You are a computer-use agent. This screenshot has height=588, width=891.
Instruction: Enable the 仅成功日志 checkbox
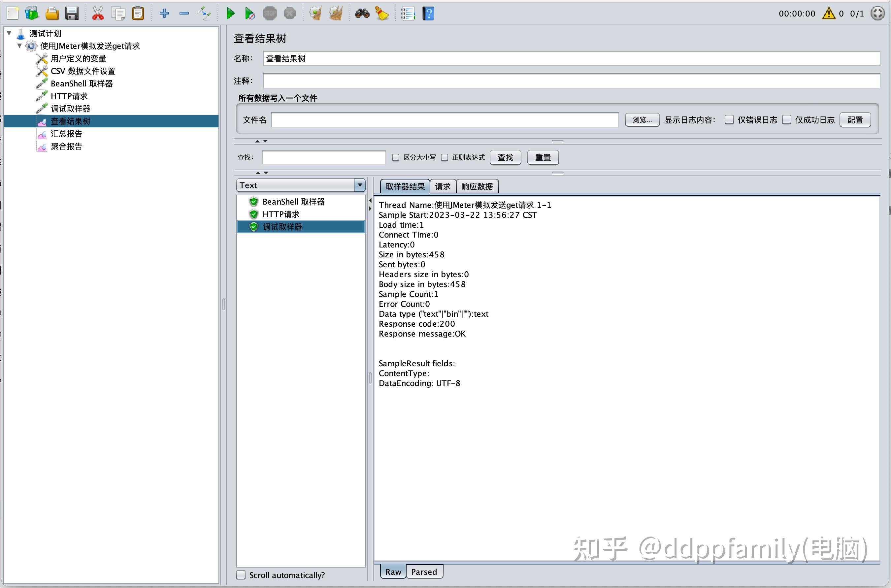(787, 120)
